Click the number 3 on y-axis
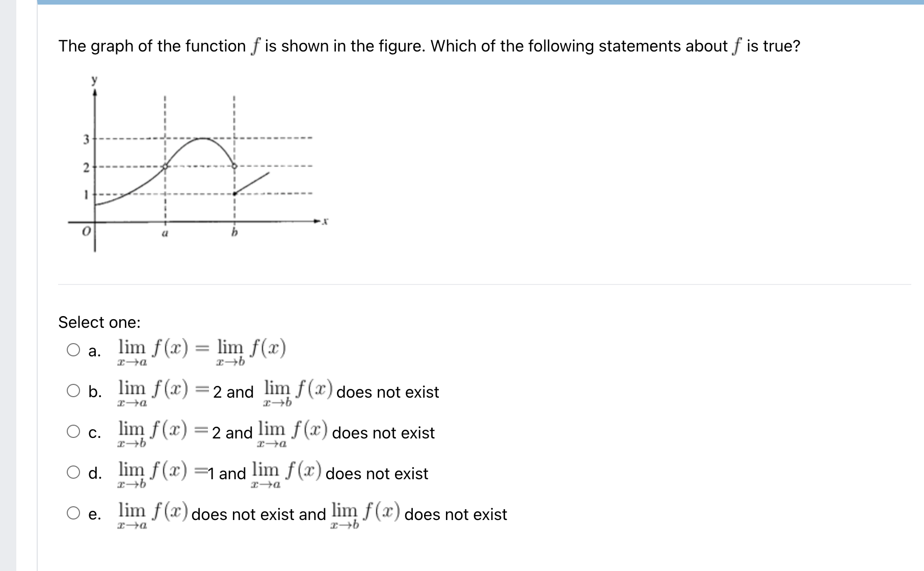Screen dimensions: 924x571 [86, 138]
